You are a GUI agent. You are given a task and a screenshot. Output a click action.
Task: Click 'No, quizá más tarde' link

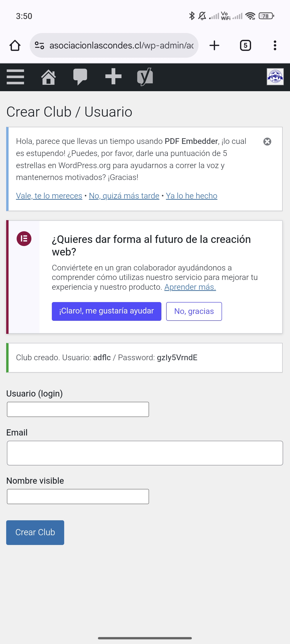[x=124, y=196]
